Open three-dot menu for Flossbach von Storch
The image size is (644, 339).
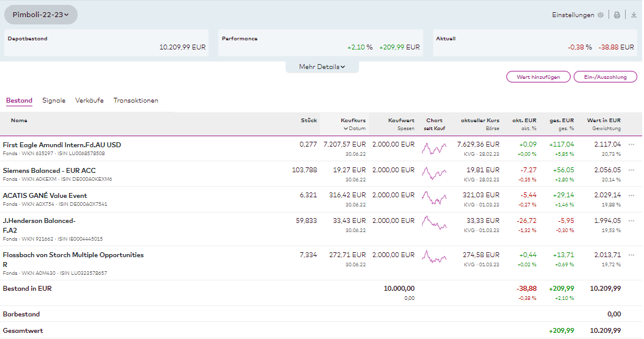point(632,255)
